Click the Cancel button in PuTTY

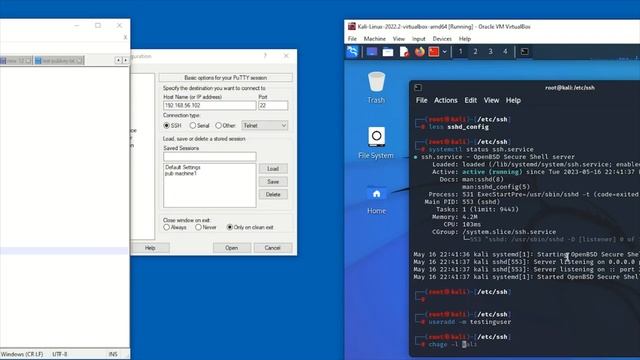click(273, 248)
